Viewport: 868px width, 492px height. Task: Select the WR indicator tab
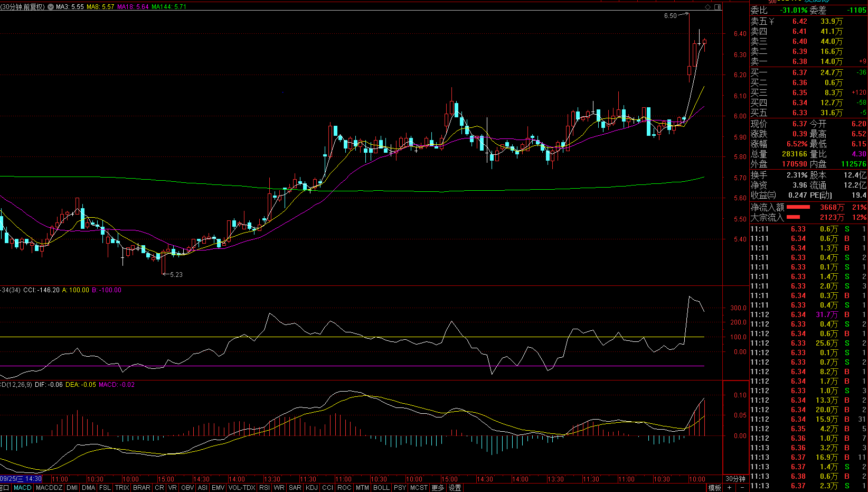tap(279, 488)
